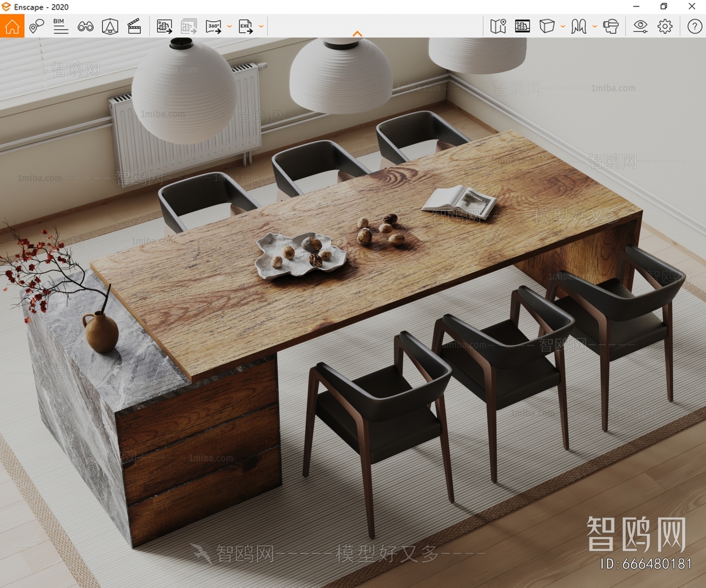This screenshot has width=706, height=588.
Task: Expand the projection mode dropdown arrow
Action: pos(563,26)
